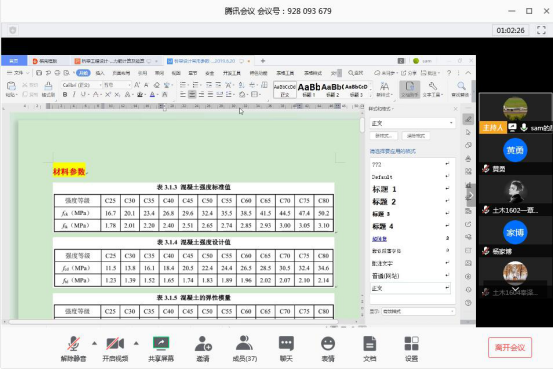The width and height of the screenshot is (554, 370).
Task: Click the shield security icon
Action: [x=13, y=30]
